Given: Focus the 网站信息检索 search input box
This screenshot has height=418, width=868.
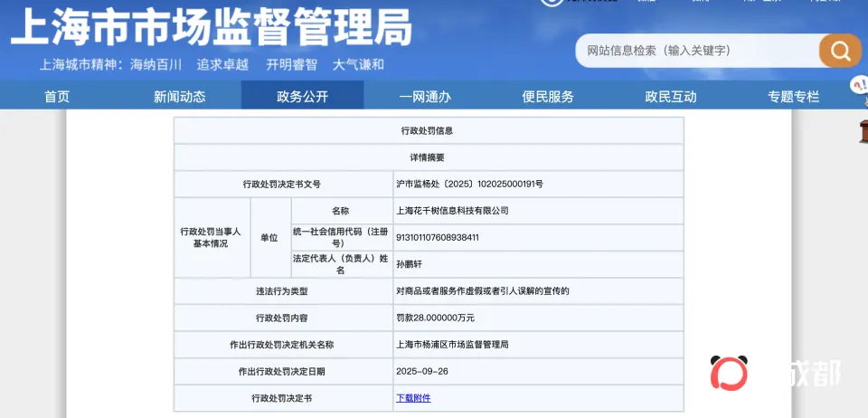Looking at the screenshot, I should click(696, 51).
